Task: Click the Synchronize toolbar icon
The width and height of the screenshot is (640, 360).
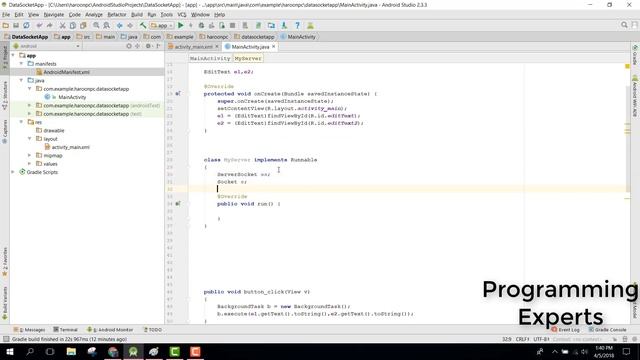Action: point(27,25)
